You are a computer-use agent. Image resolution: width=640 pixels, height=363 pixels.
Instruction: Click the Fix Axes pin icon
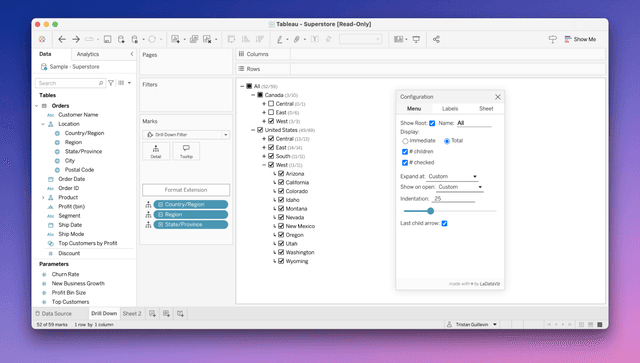pyautogui.click(x=329, y=39)
